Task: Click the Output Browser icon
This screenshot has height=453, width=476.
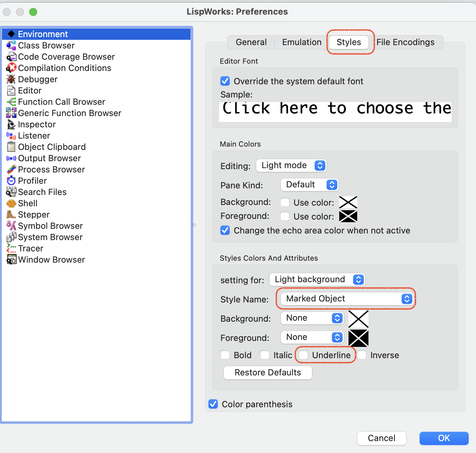Action: tap(11, 158)
